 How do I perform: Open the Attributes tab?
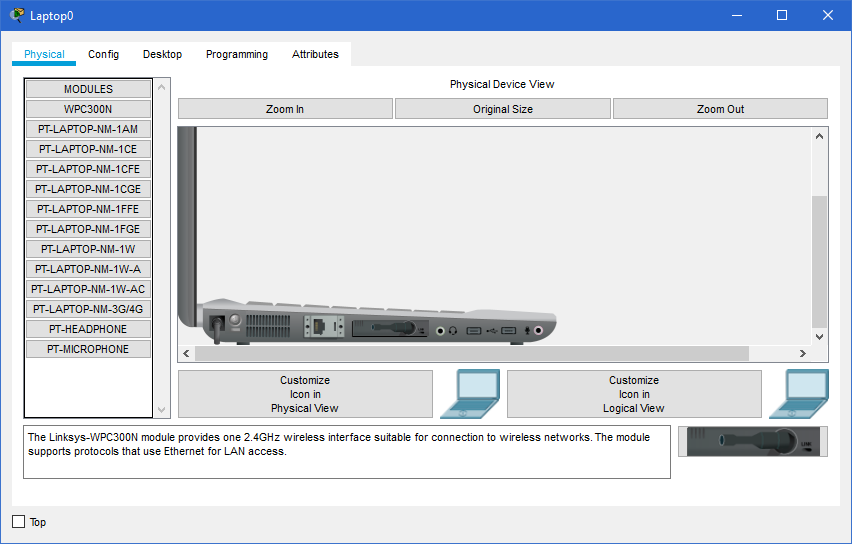(315, 54)
